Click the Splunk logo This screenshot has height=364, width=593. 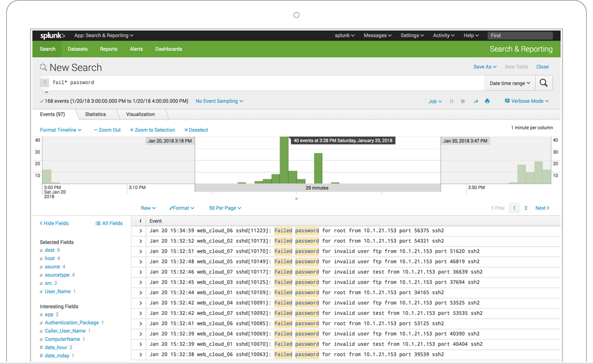pyautogui.click(x=52, y=35)
